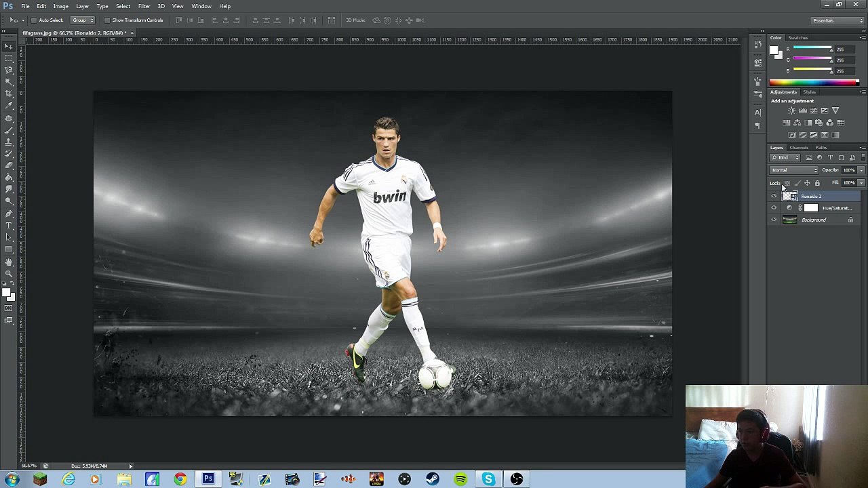Switch to the Channels tab
Image resolution: width=868 pixels, height=488 pixels.
[799, 147]
